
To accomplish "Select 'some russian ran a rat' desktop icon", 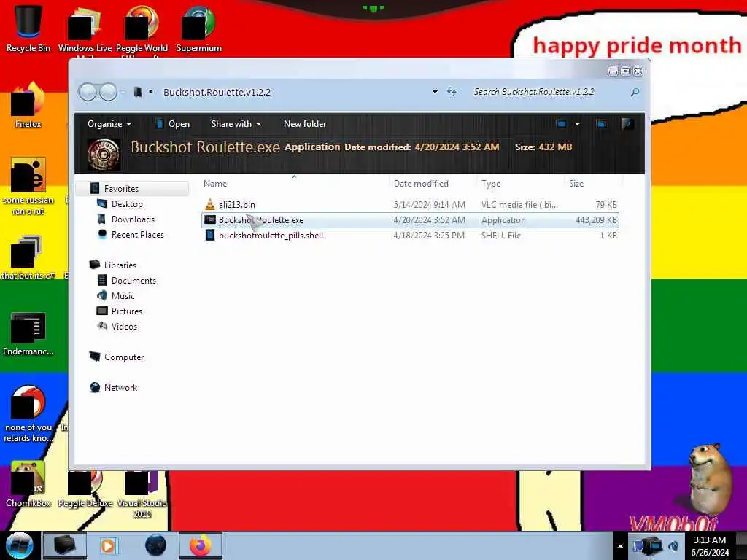I will [28, 186].
